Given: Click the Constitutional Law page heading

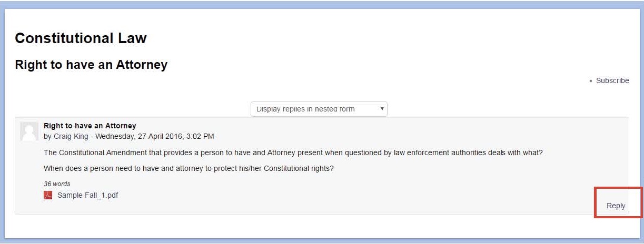Looking at the screenshot, I should point(81,38).
